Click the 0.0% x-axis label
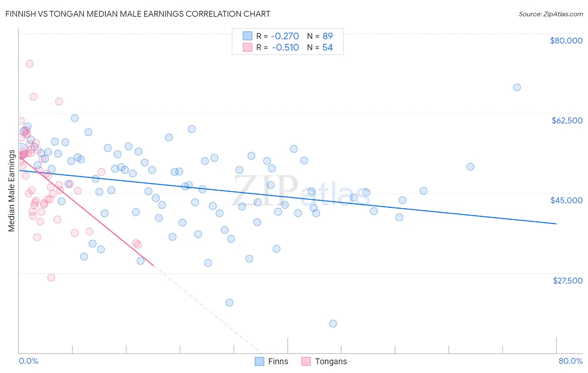This screenshot has width=588, height=373. 28,361
